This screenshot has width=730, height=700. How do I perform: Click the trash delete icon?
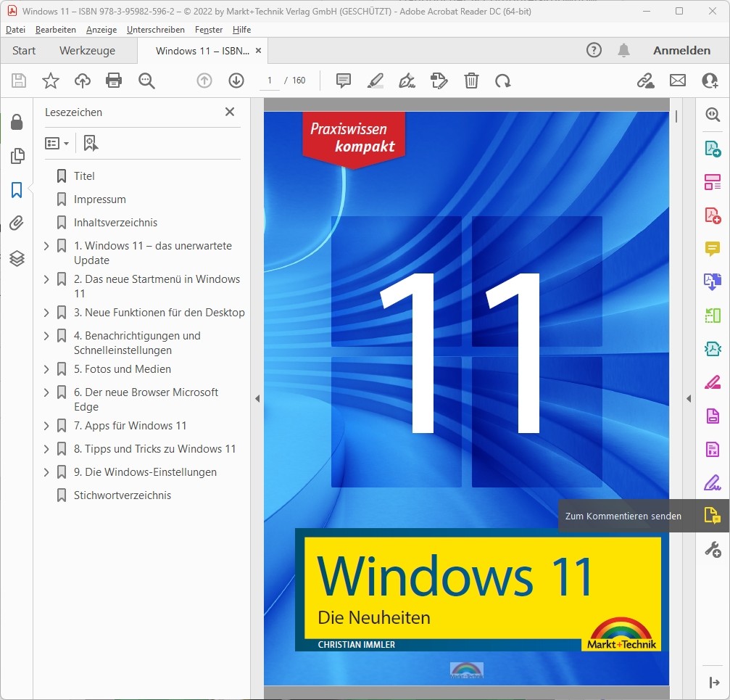(471, 81)
